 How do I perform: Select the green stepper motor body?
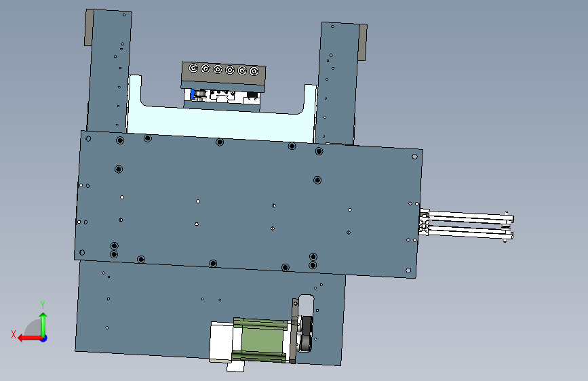click(261, 340)
